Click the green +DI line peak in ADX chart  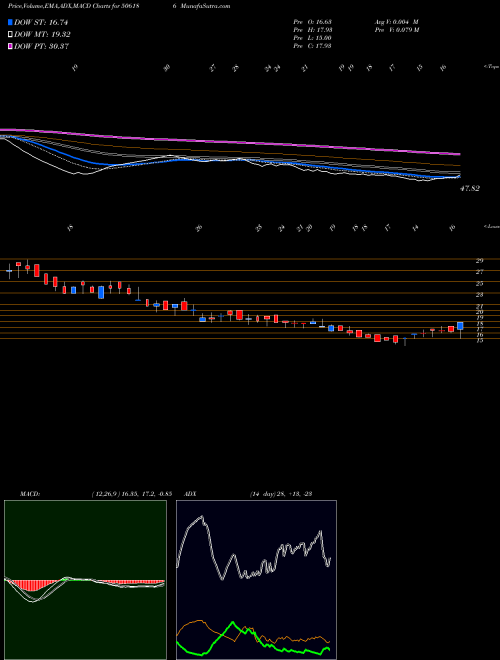[233, 622]
